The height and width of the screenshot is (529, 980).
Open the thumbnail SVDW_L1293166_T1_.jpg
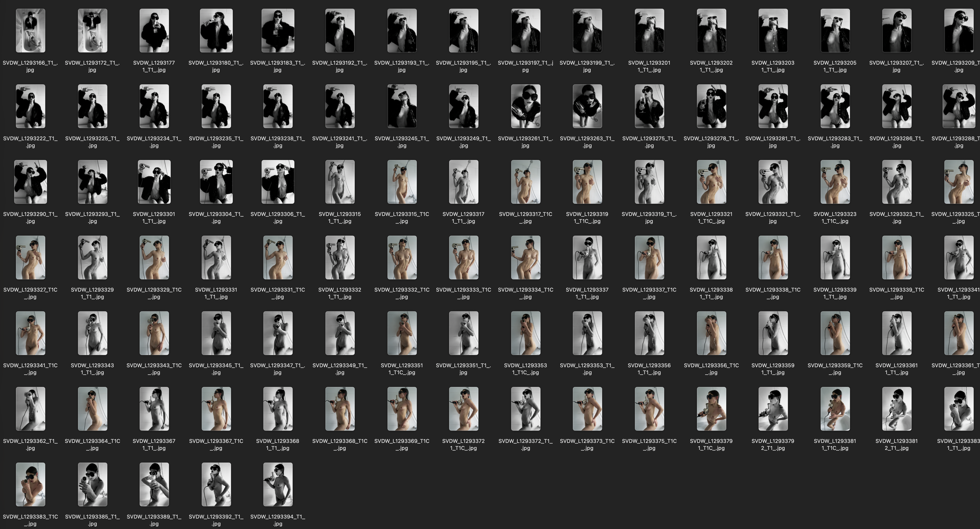tap(31, 31)
